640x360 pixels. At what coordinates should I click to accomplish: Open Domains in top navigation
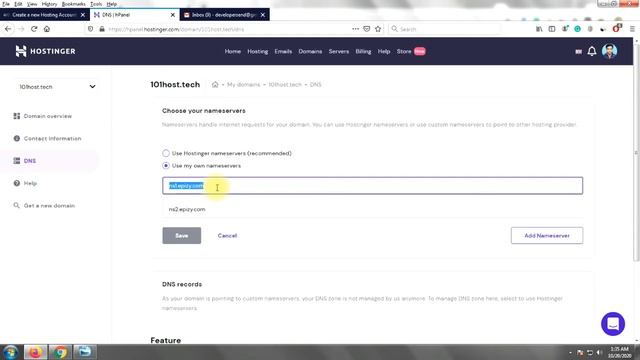click(x=310, y=51)
